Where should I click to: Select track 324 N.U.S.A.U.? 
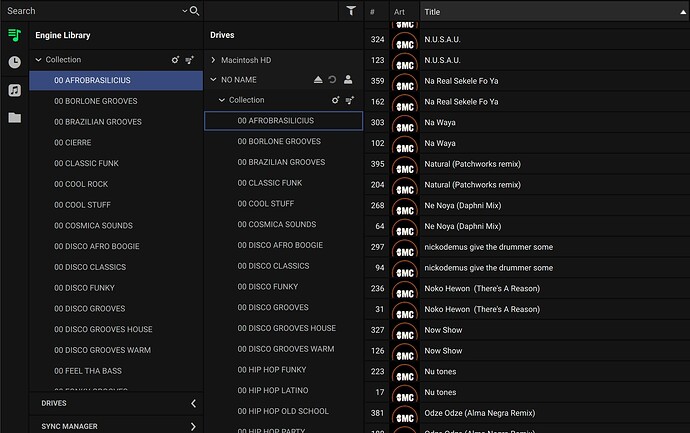click(x=527, y=40)
